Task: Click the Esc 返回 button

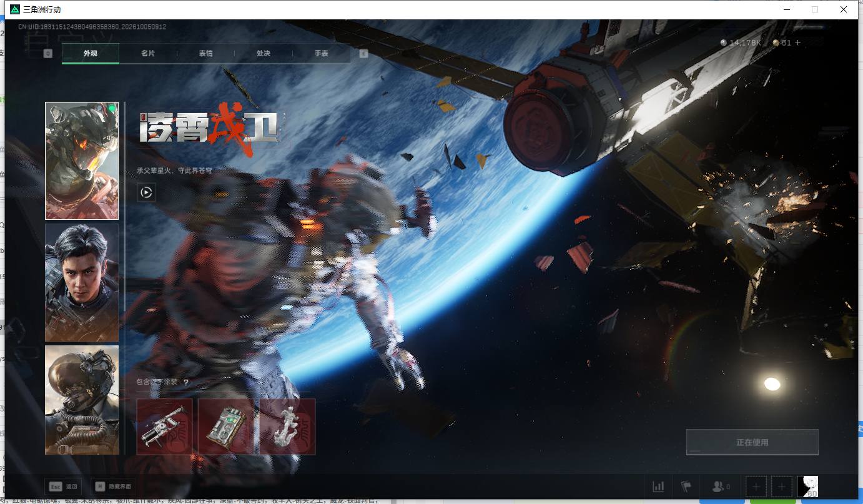Action: tap(63, 487)
